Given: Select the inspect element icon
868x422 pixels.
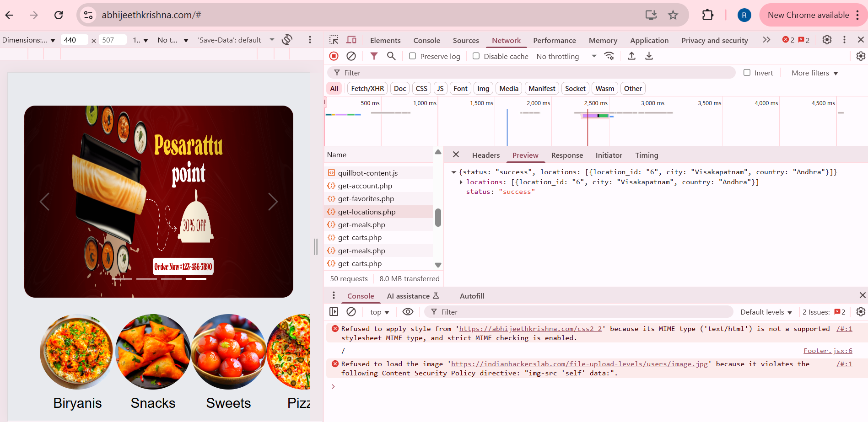Looking at the screenshot, I should point(334,40).
